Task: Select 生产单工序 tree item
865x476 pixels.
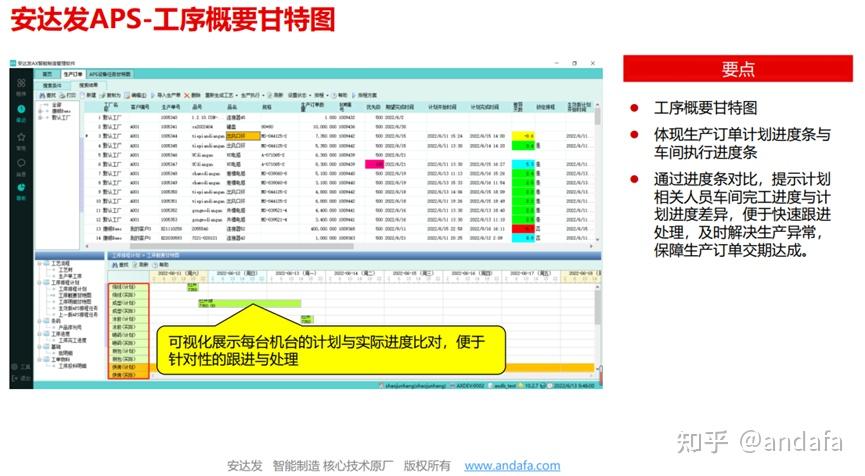Action: (x=70, y=276)
